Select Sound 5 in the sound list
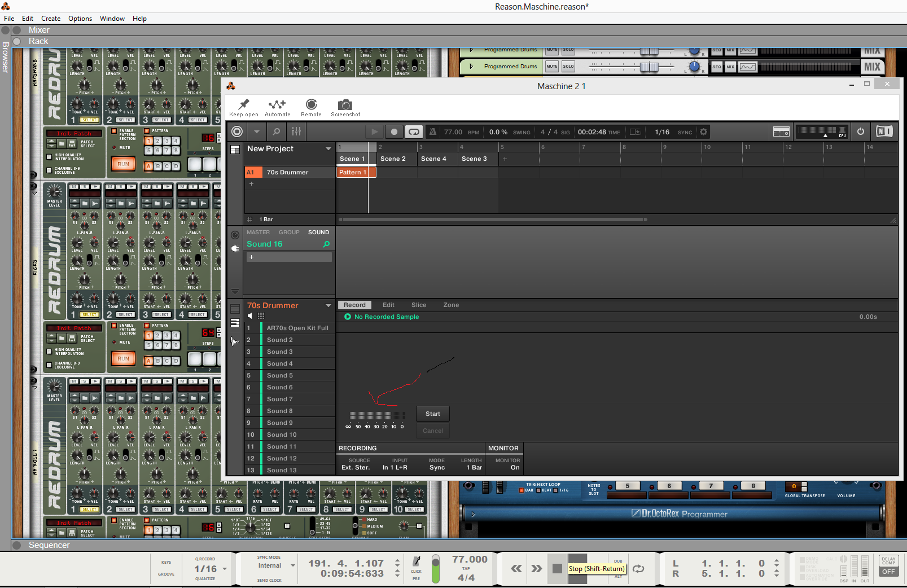Screen dimensions: 907x588 (290, 375)
